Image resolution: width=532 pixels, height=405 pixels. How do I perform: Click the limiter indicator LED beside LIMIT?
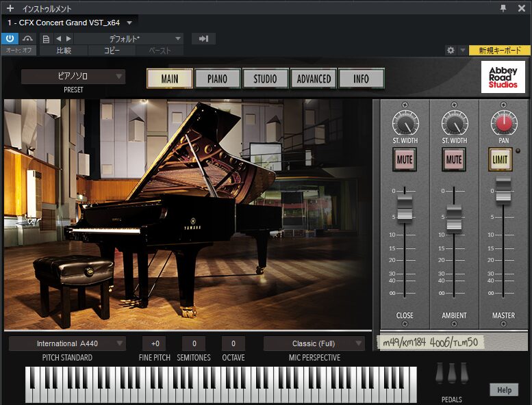[x=518, y=151]
